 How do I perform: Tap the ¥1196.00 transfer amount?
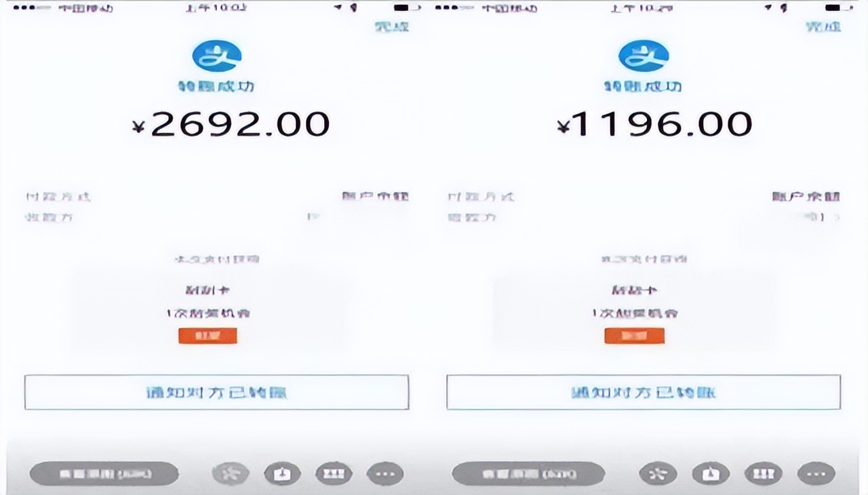point(655,125)
